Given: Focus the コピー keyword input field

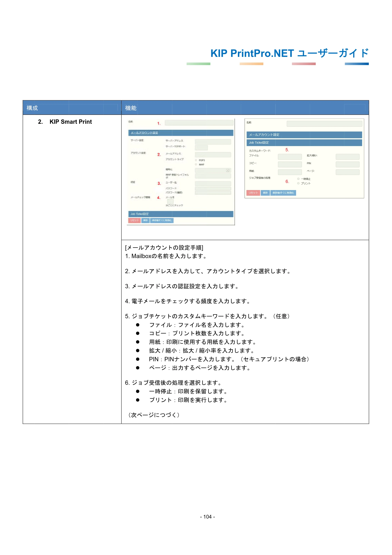Looking at the screenshot, I should pyautogui.click(x=290, y=164).
